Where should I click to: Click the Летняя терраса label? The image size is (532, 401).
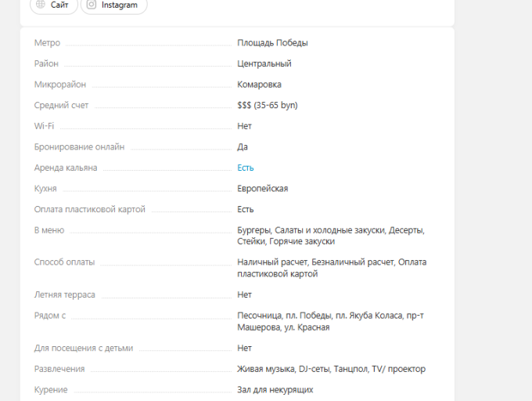click(x=64, y=294)
